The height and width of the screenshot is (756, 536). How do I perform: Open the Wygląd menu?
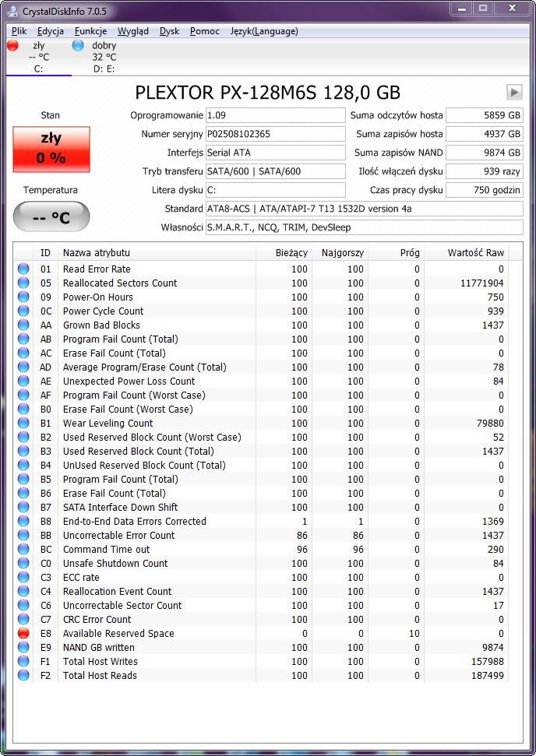[133, 31]
